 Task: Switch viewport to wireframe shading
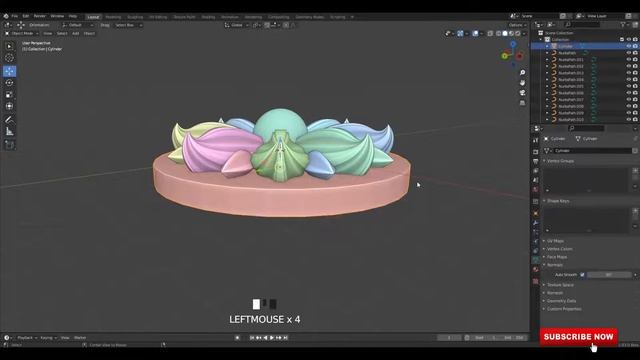pyautogui.click(x=498, y=33)
